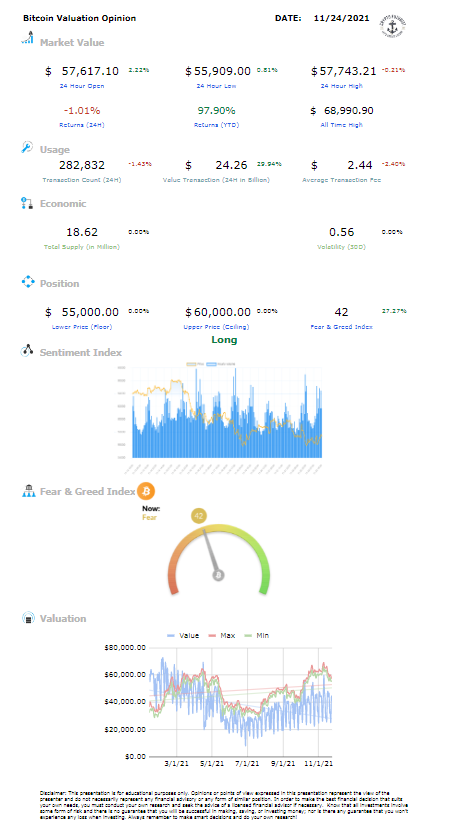This screenshot has width=452, height=838.
Task: Click the Lower Price (Floor) label
Action: [x=82, y=327]
